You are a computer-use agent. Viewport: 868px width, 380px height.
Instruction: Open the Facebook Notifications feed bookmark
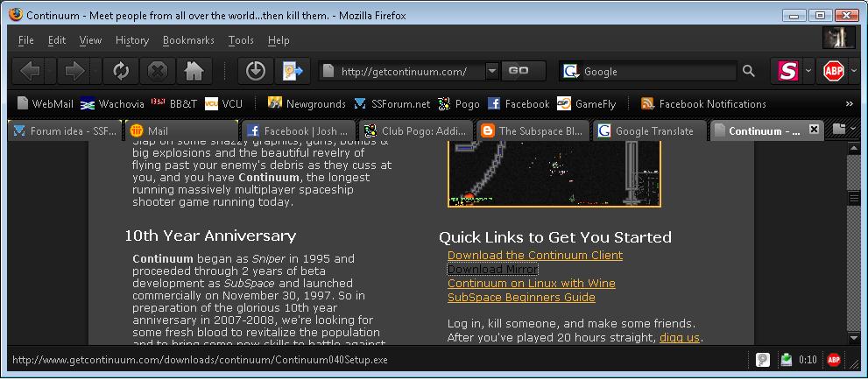click(703, 104)
